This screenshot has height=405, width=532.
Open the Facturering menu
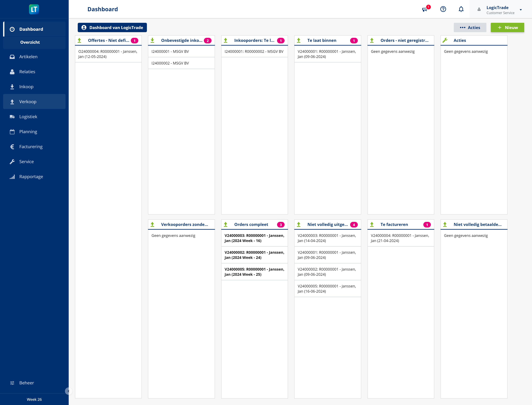click(x=34, y=147)
